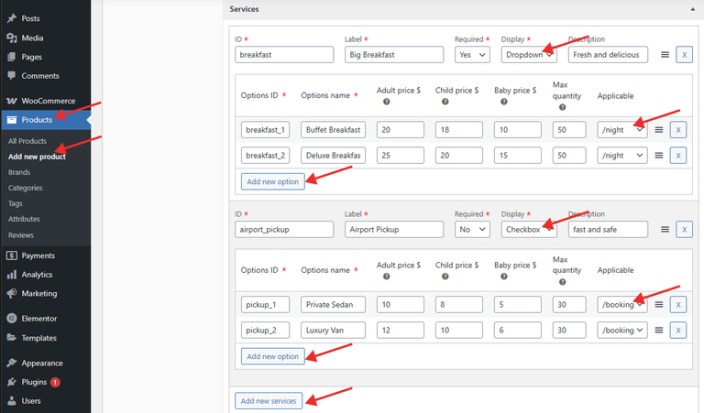Click the Templates folder icon
Screen dimensions: 704x413
(x=12, y=337)
